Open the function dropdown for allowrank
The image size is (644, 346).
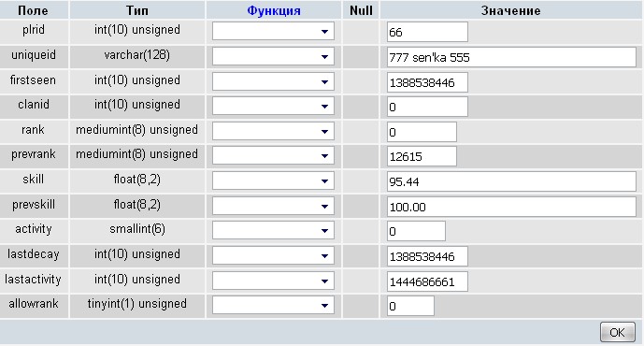pyautogui.click(x=273, y=306)
